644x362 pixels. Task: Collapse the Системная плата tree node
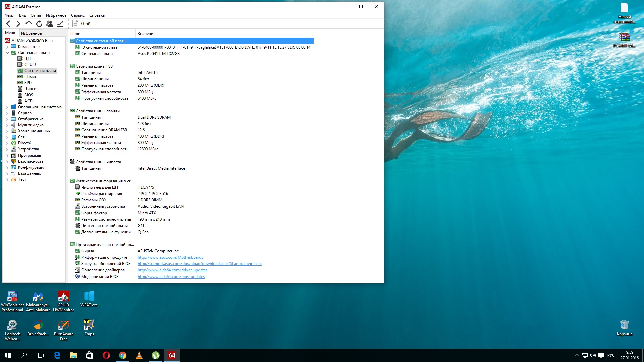pyautogui.click(x=7, y=53)
